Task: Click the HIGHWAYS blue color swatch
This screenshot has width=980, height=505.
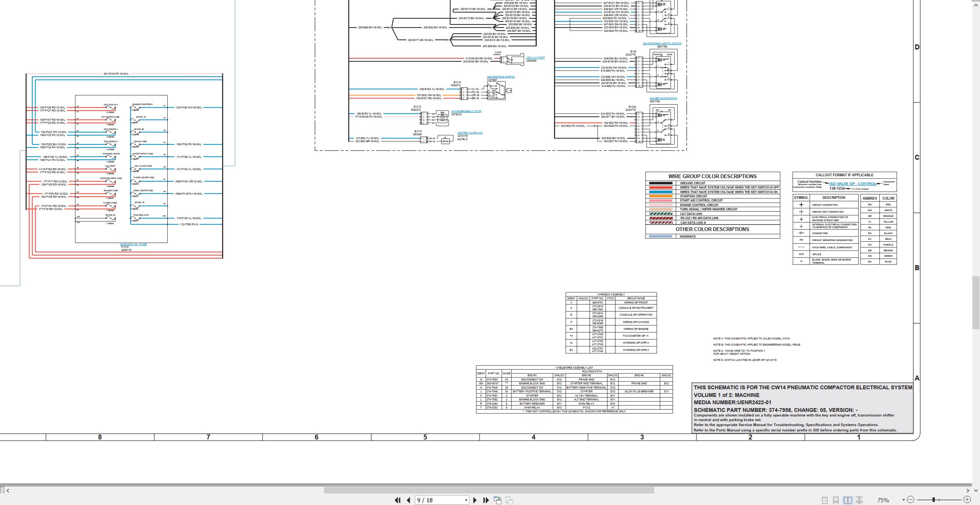Action: pos(661,236)
